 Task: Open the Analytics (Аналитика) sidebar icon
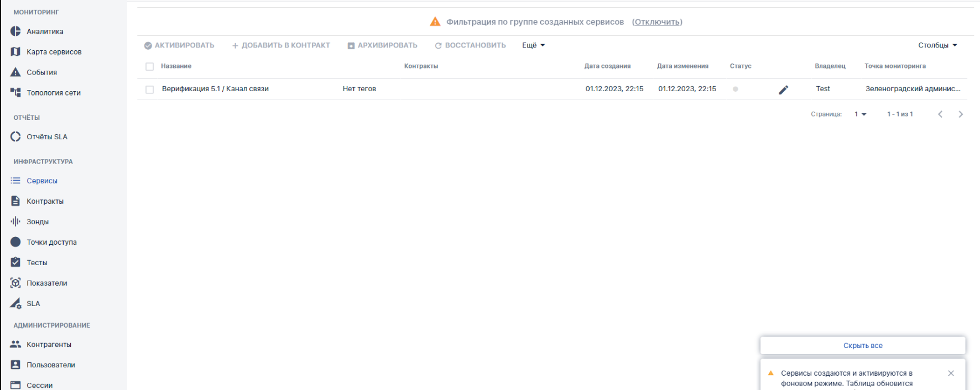[x=15, y=31]
